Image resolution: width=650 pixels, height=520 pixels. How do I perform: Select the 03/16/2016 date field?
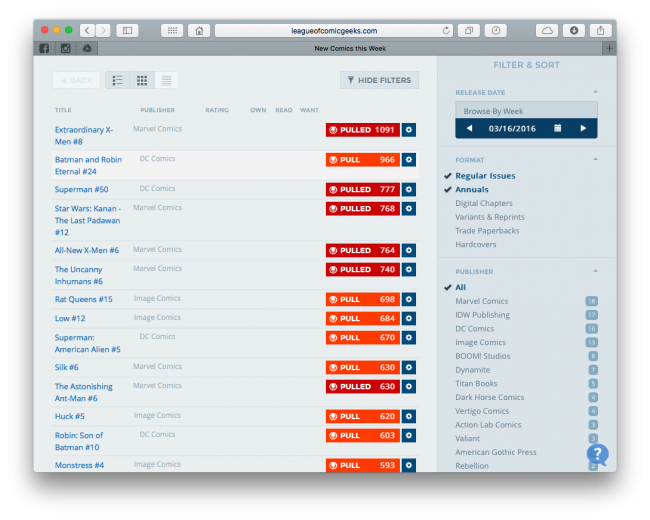click(x=512, y=129)
